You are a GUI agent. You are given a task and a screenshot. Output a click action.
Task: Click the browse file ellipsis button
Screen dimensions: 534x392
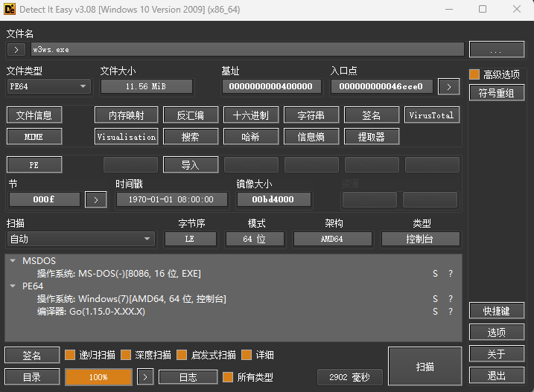(x=496, y=50)
